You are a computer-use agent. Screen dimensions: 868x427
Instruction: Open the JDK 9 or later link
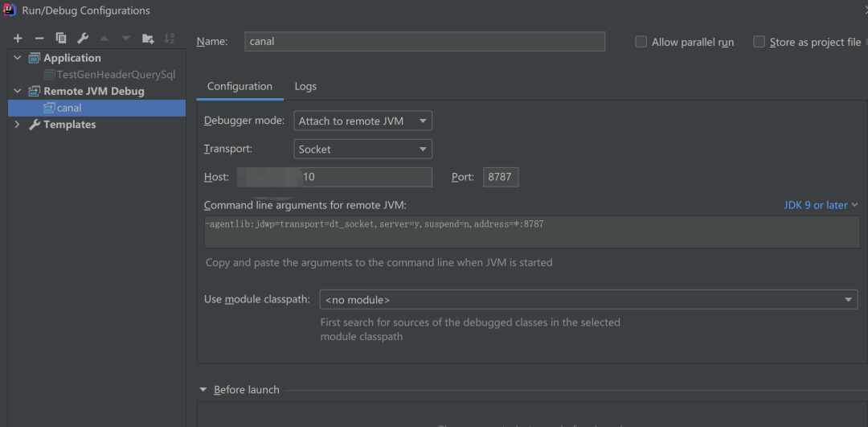821,205
